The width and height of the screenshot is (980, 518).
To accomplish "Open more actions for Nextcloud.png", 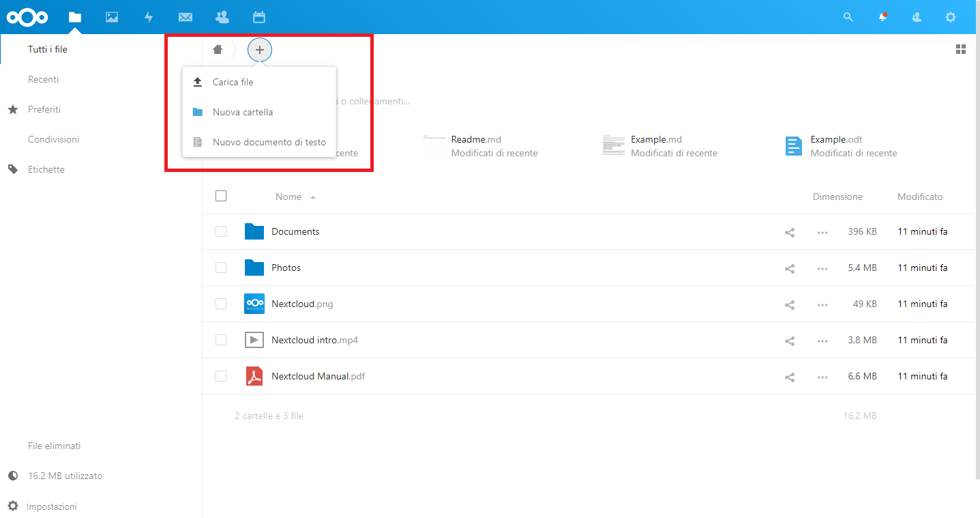I will pyautogui.click(x=822, y=304).
